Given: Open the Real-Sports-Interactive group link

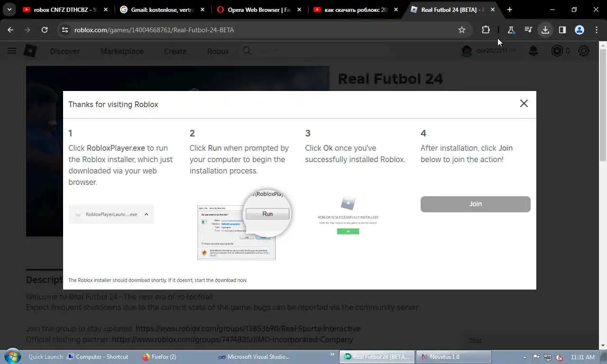Looking at the screenshot, I should coord(248,328).
